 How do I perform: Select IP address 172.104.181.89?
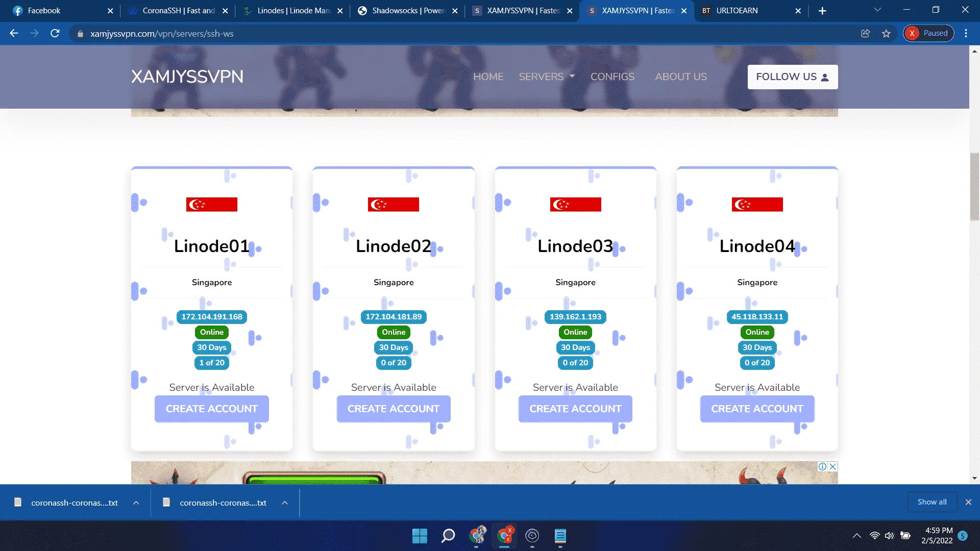(394, 317)
